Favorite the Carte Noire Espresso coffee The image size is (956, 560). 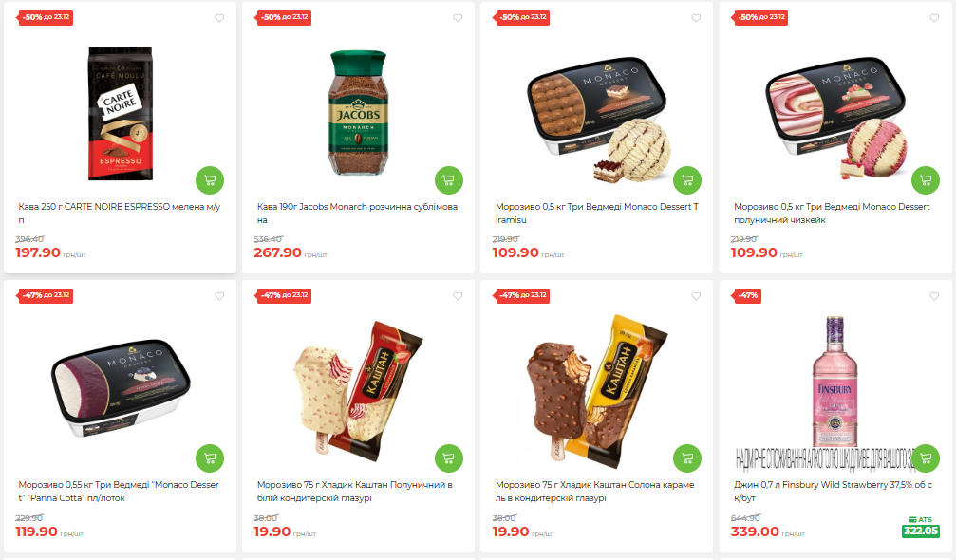tap(219, 18)
